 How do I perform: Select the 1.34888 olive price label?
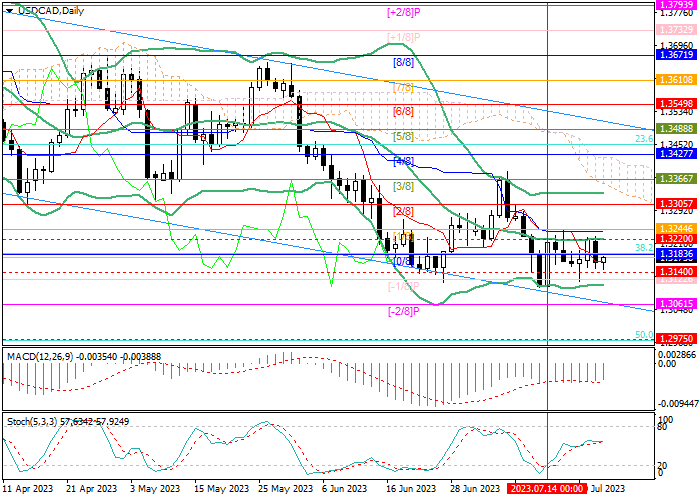coord(677,129)
